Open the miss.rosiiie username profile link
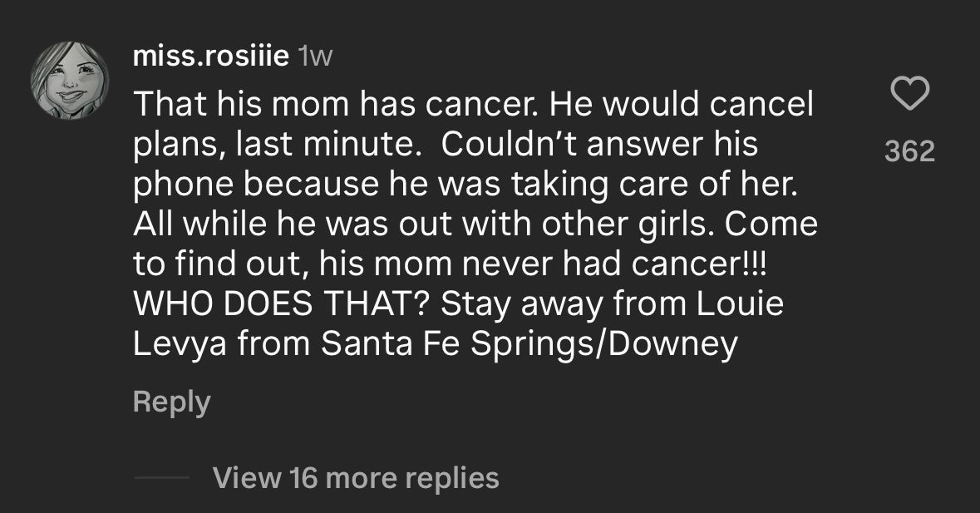Viewport: 980px width, 513px height. pyautogui.click(x=211, y=57)
